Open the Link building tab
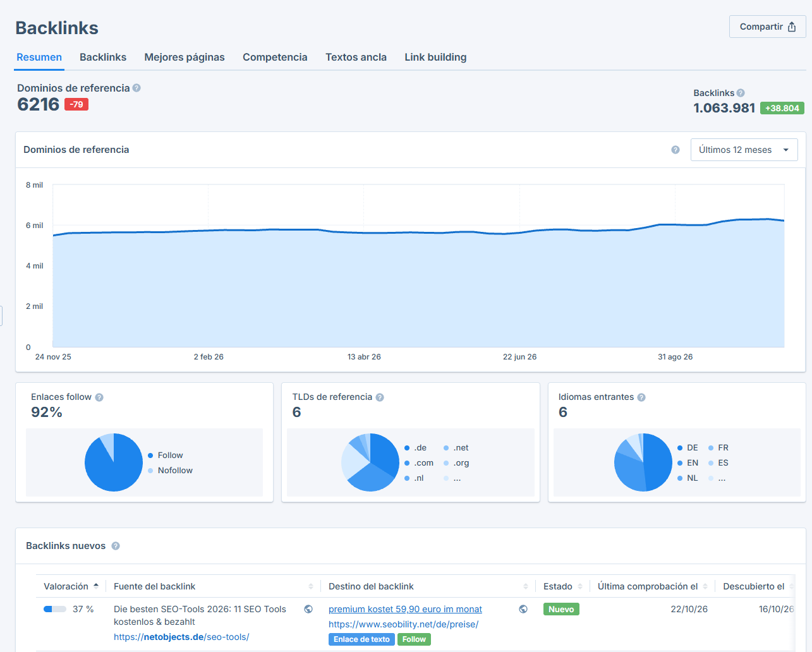This screenshot has height=652, width=812. (x=435, y=57)
